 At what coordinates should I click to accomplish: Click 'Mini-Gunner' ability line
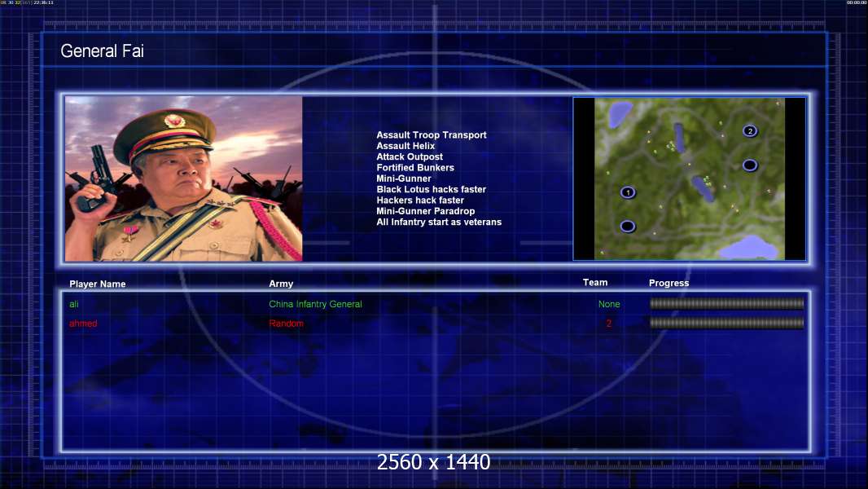[404, 178]
